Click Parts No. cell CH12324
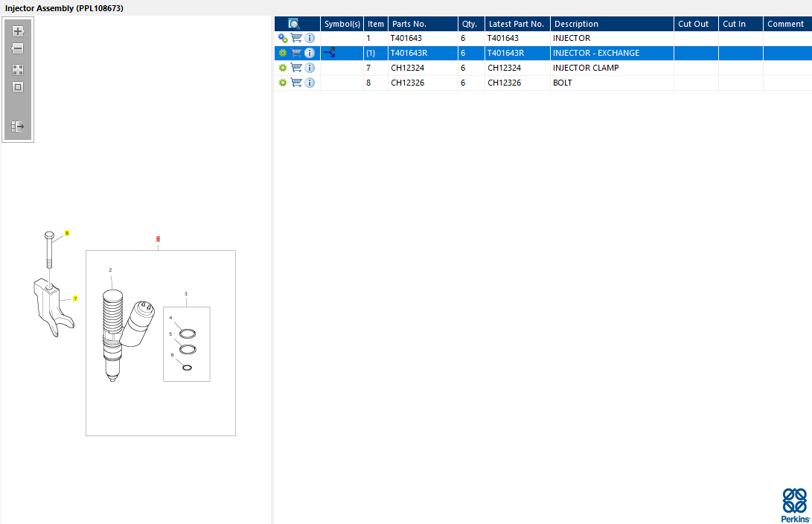Viewport: 812px width, 524px height. click(x=423, y=68)
